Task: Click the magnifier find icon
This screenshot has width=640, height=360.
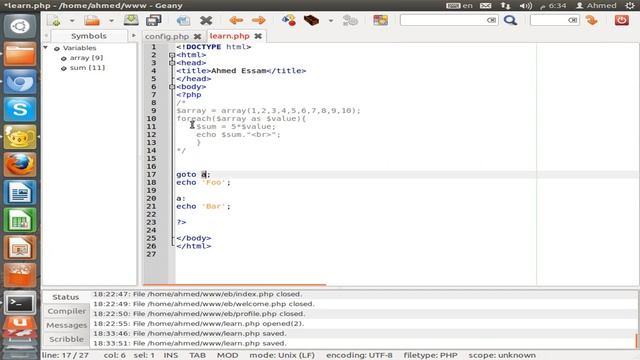Action: pos(510,20)
